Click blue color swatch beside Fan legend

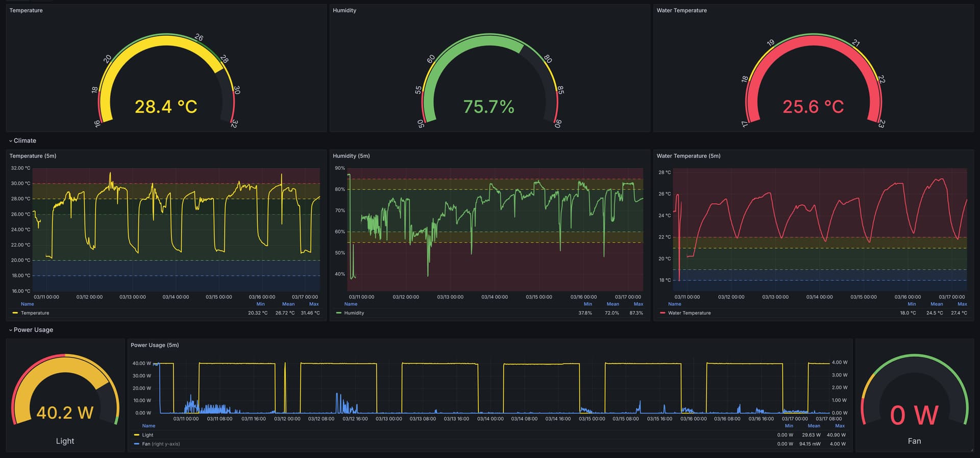(136, 444)
